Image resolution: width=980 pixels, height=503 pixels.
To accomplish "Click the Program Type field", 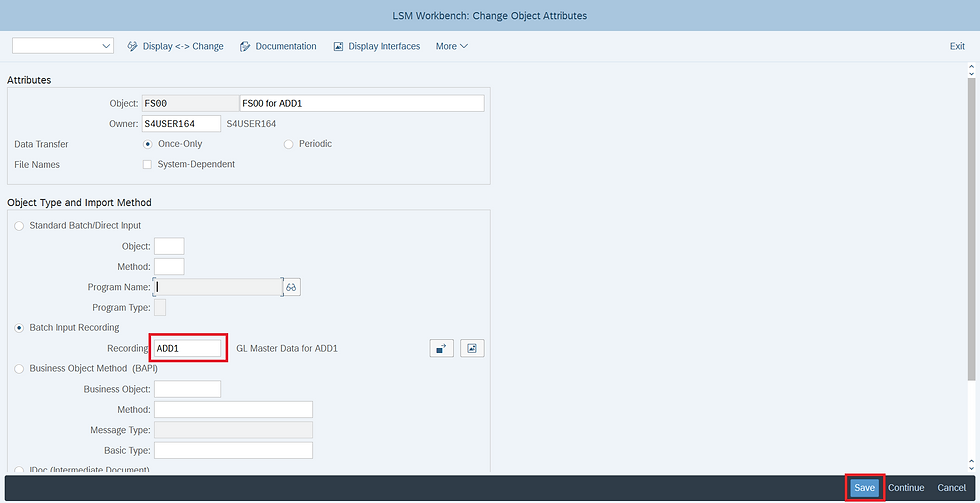I will 160,307.
